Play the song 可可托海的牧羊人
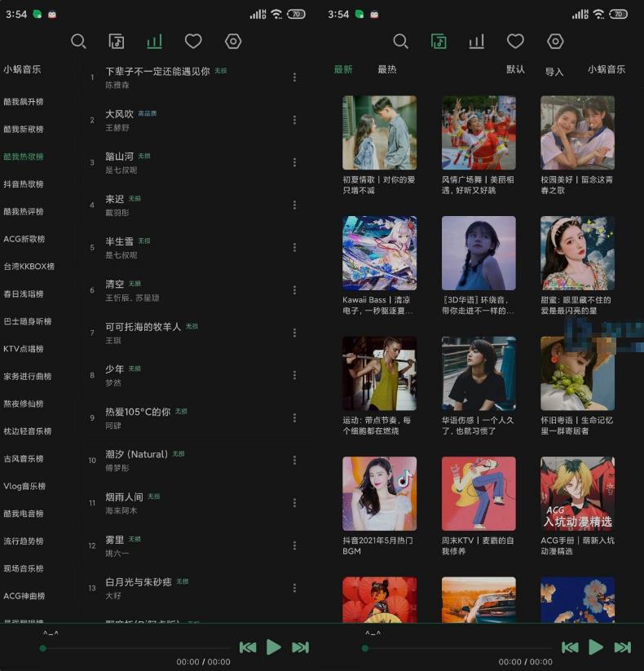 [143, 327]
